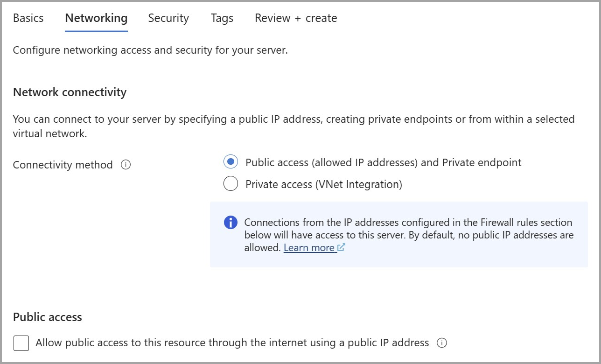Select the Networking tab
The image size is (601, 364).
[x=96, y=18]
